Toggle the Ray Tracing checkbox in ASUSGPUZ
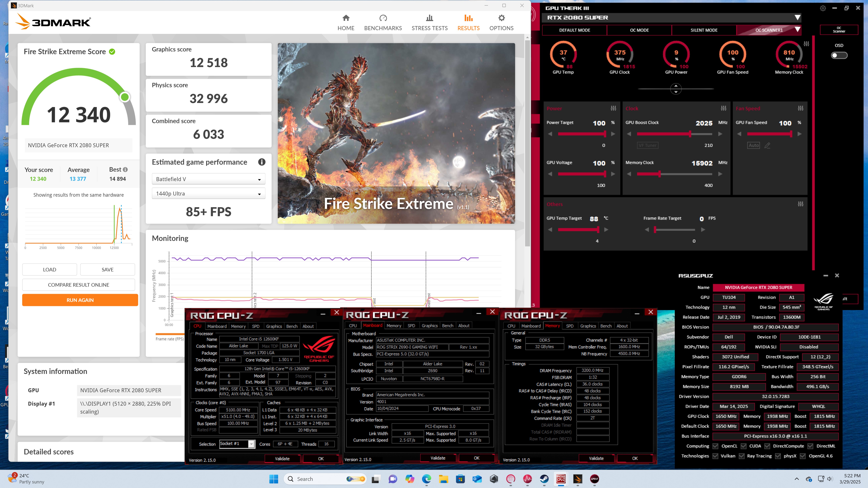Viewport: 868px width, 488px height. 741,456
